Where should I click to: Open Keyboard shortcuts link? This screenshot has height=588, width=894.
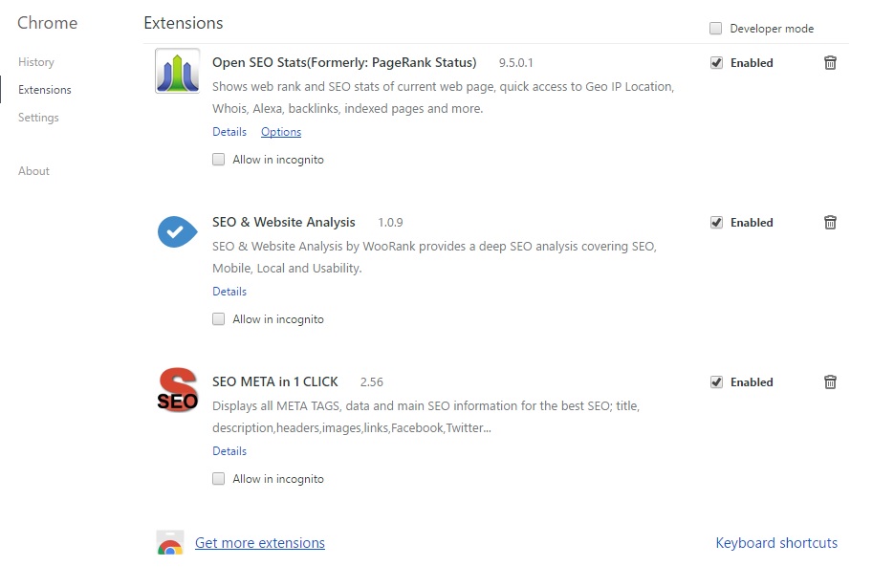tap(775, 543)
